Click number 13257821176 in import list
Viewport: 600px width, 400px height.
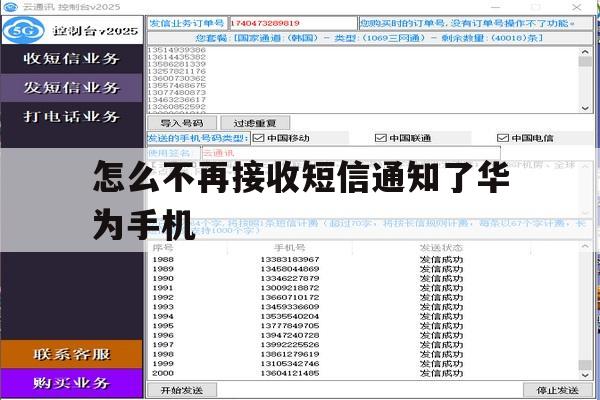pyautogui.click(x=177, y=71)
